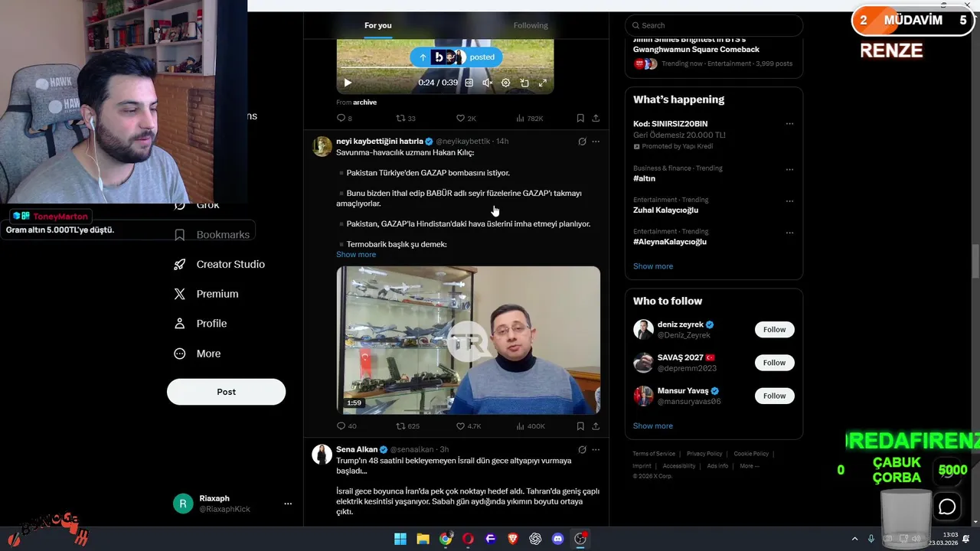Open more options on Sena Alkan post
This screenshot has height=551, width=980.
tap(596, 449)
